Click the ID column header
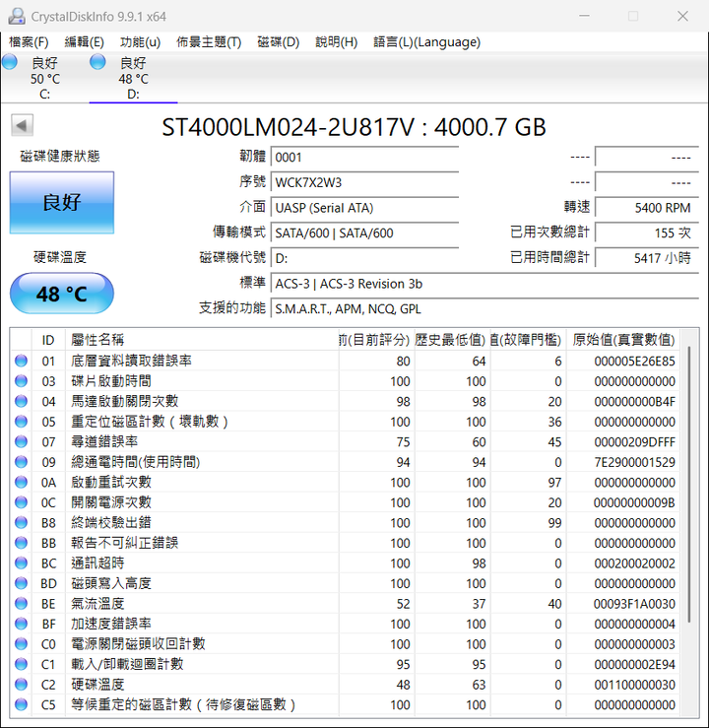709x728 pixels. click(x=48, y=340)
